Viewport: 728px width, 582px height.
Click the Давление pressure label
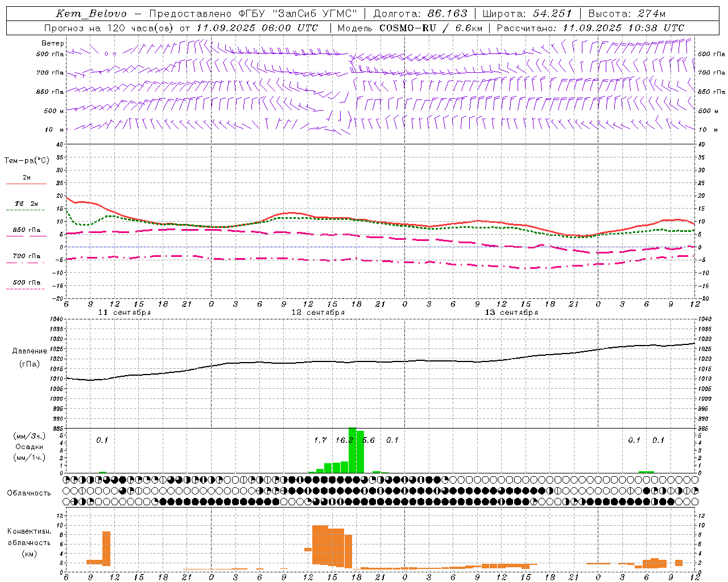point(30,351)
